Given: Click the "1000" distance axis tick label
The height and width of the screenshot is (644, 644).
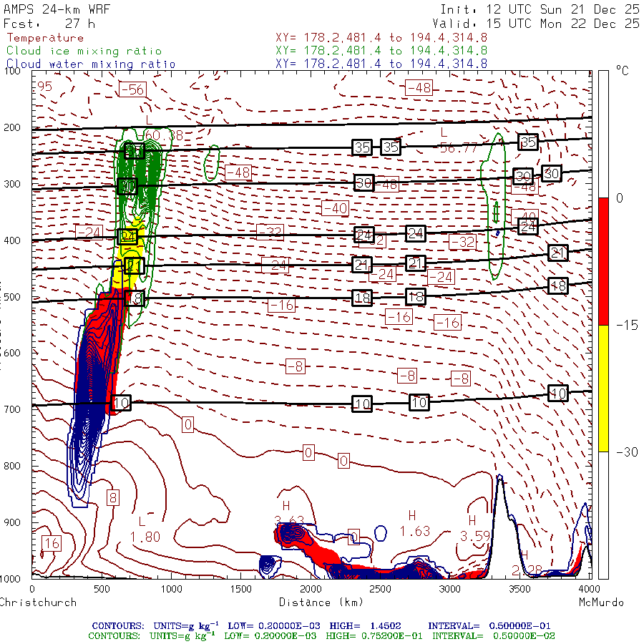Looking at the screenshot, I should (171, 590).
